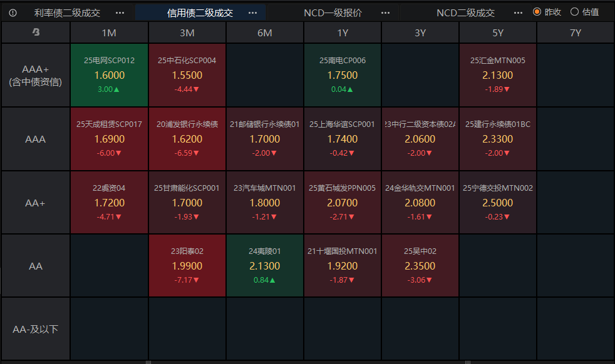Open the 23汽车城MTN001 cell
The height and width of the screenshot is (364, 615).
click(x=265, y=203)
